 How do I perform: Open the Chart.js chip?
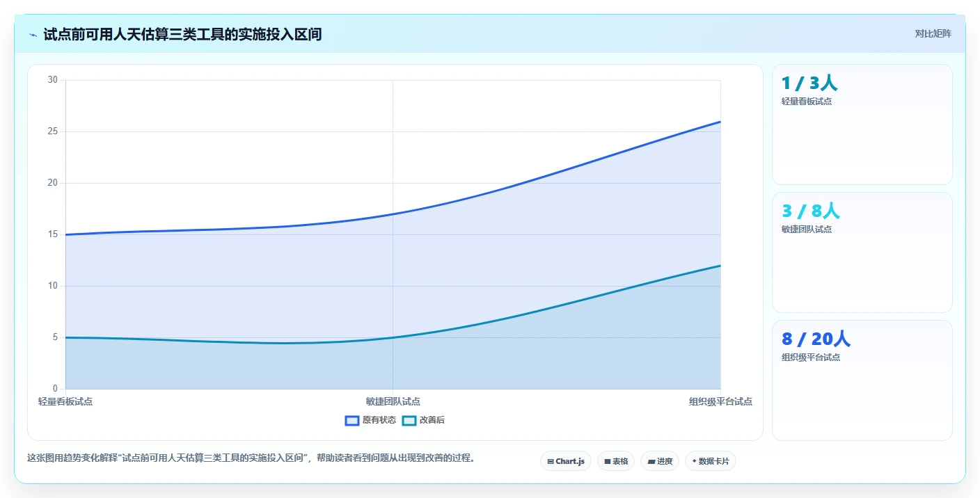(566, 461)
